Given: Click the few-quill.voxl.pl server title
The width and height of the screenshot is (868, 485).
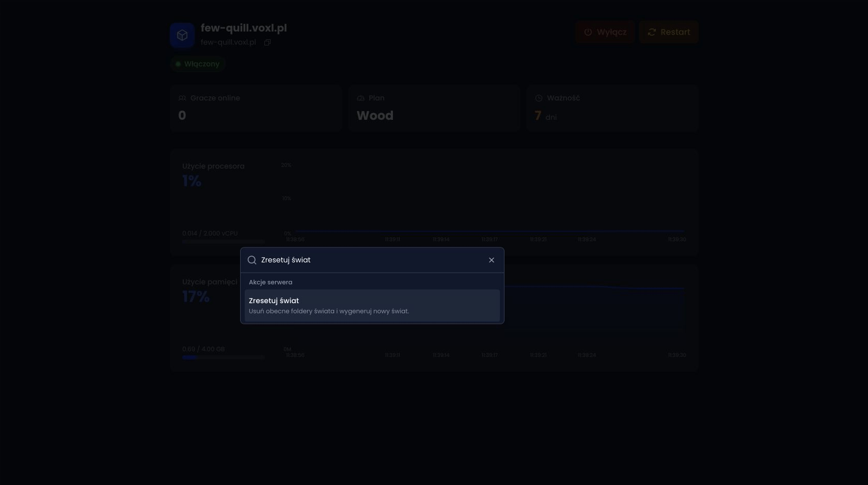Looking at the screenshot, I should (244, 28).
